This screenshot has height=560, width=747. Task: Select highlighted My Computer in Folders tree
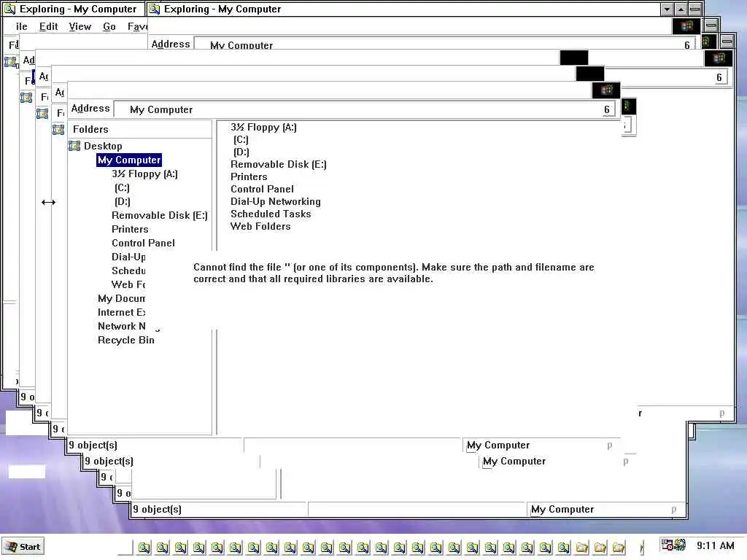[x=129, y=160]
